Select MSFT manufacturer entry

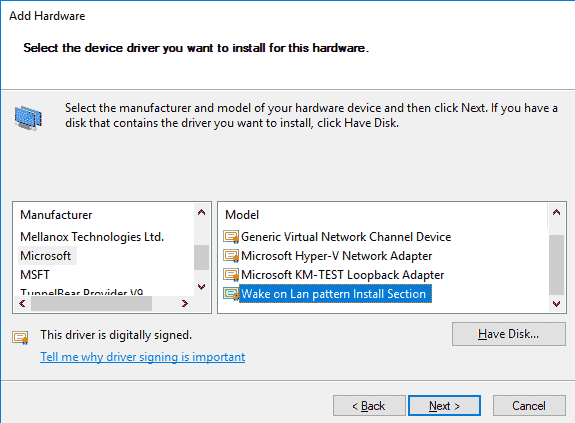(x=35, y=275)
